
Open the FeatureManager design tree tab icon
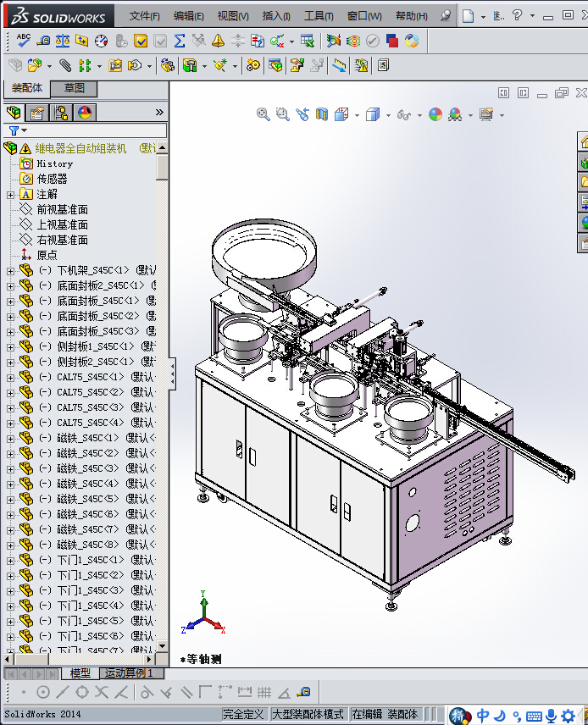(13, 113)
